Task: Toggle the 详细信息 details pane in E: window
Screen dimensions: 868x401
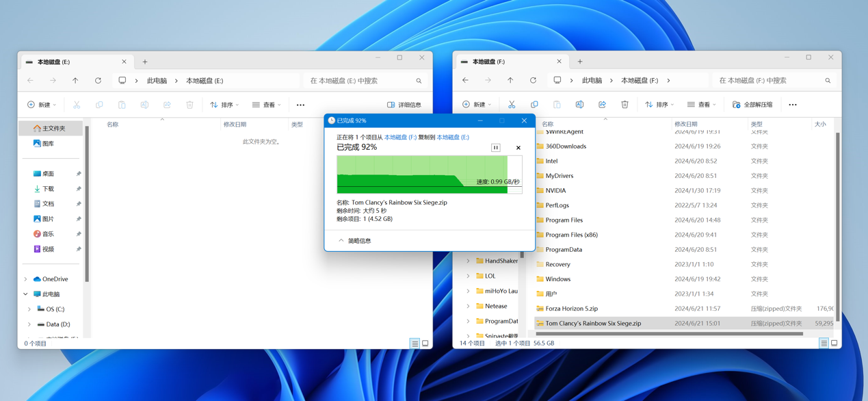Action: tap(404, 105)
